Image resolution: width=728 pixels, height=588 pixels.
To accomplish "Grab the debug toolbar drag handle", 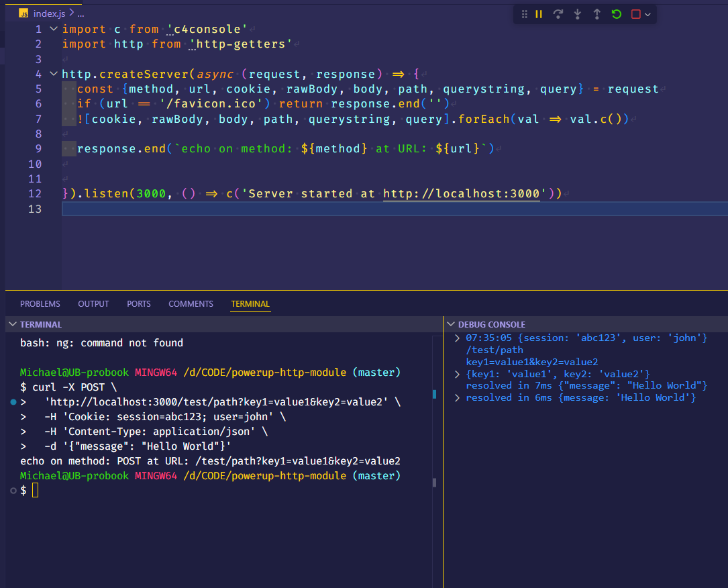I will click(524, 14).
